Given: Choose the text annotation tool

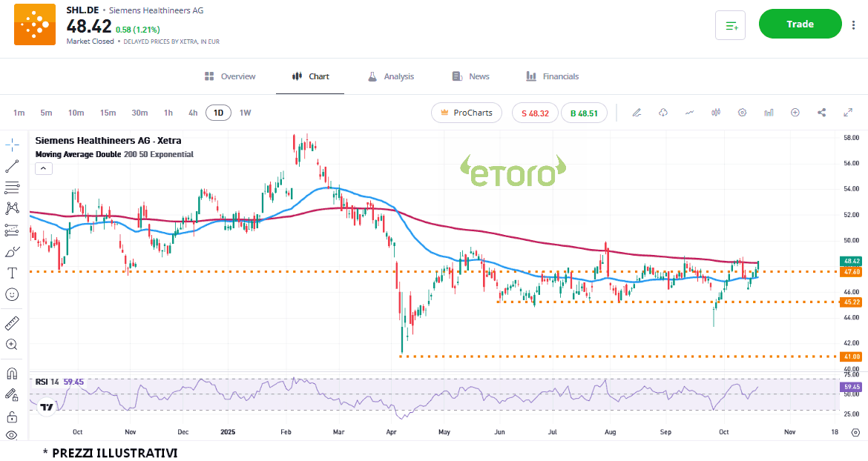Looking at the screenshot, I should tap(13, 273).
